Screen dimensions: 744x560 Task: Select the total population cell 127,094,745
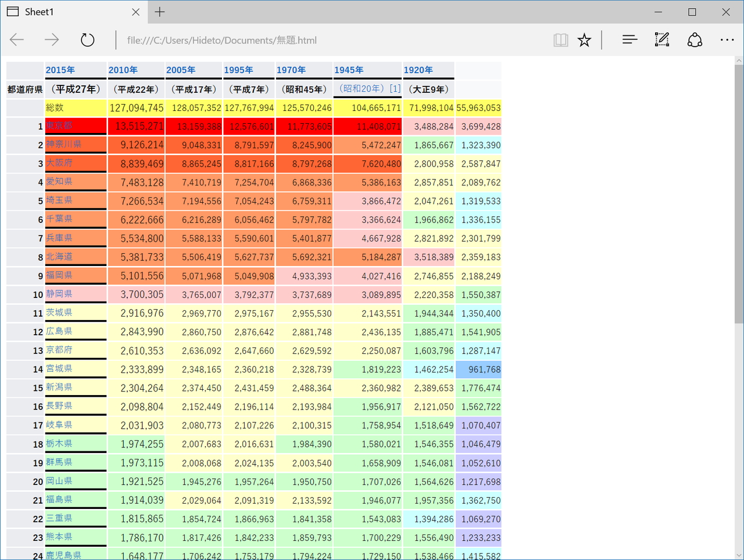[136, 108]
